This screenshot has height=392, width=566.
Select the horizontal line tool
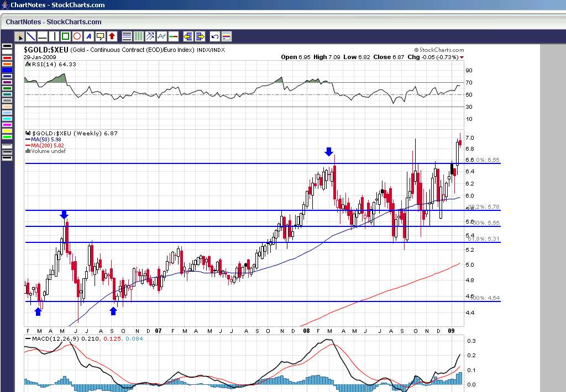[43, 36]
